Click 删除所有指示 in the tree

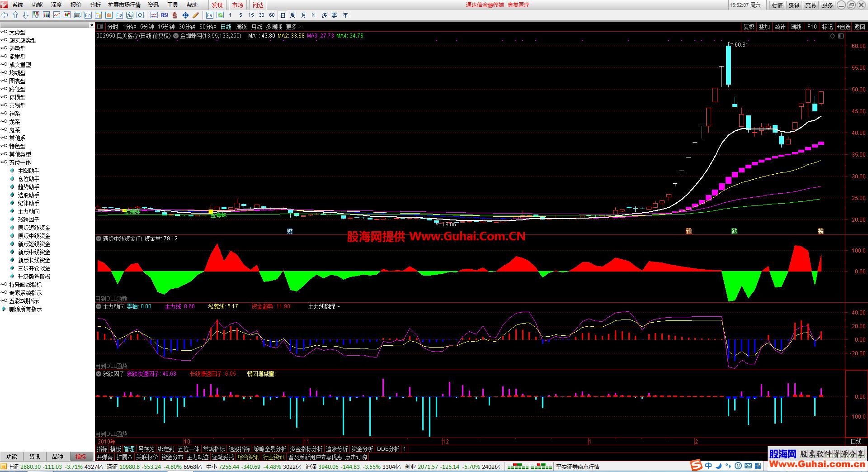pyautogui.click(x=25, y=309)
